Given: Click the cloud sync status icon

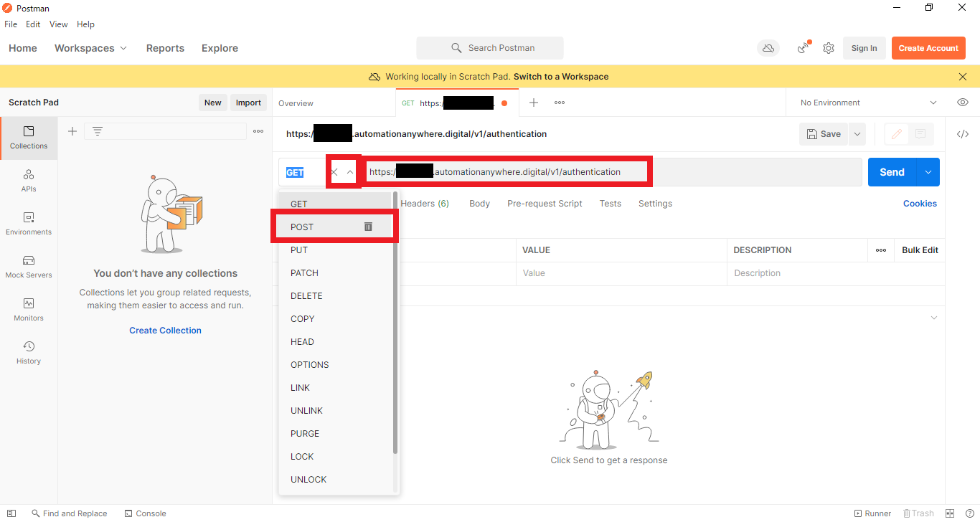Looking at the screenshot, I should (x=768, y=48).
